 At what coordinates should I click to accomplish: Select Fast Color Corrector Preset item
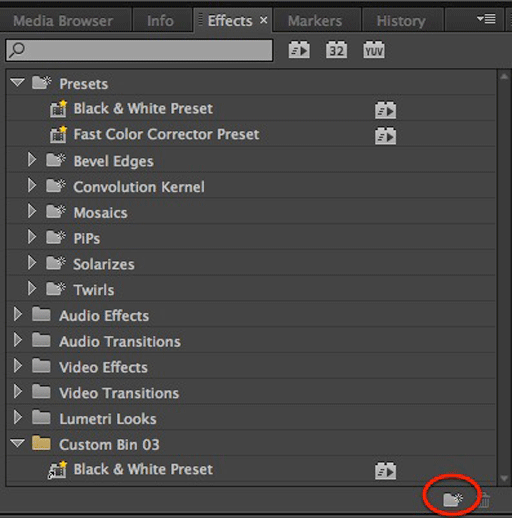coord(251,134)
